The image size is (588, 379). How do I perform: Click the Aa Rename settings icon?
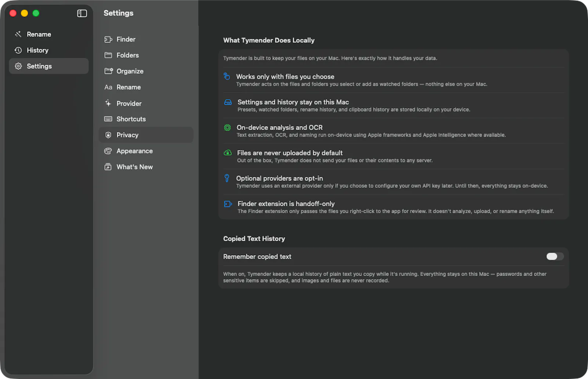tap(108, 87)
